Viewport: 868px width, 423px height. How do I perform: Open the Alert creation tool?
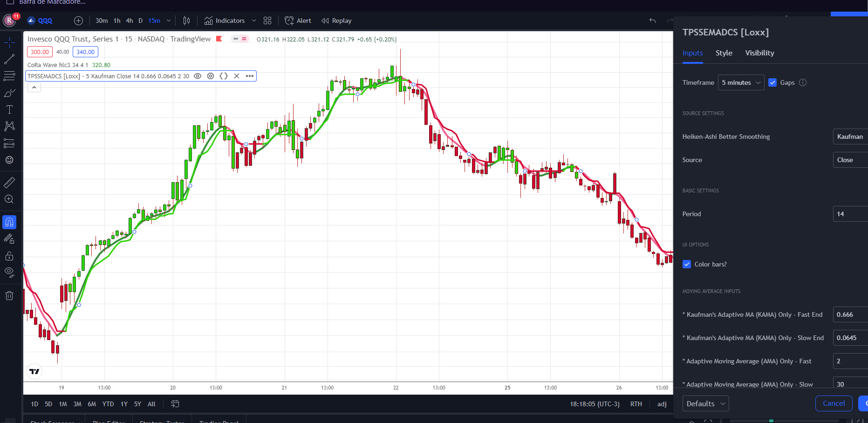click(298, 20)
